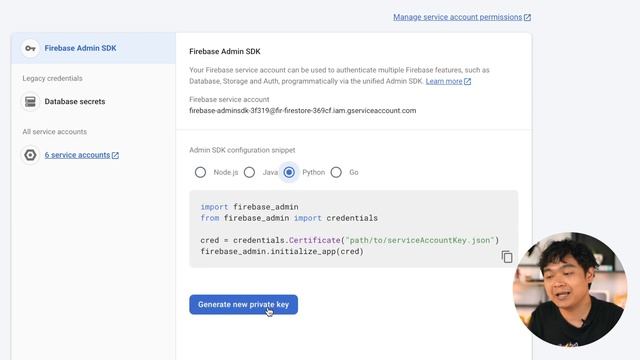Click the "path/to/serviceAccountKey.json" string in code
The image size is (640, 360).
(420, 240)
